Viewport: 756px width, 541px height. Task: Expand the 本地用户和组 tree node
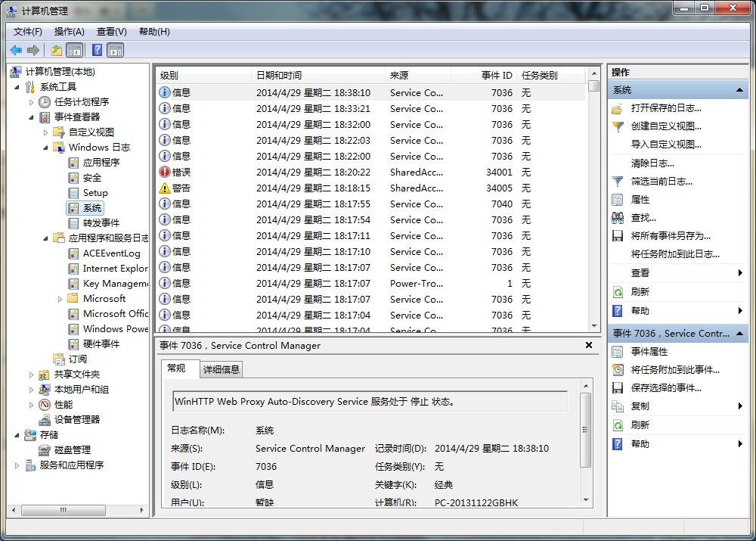pyautogui.click(x=31, y=390)
